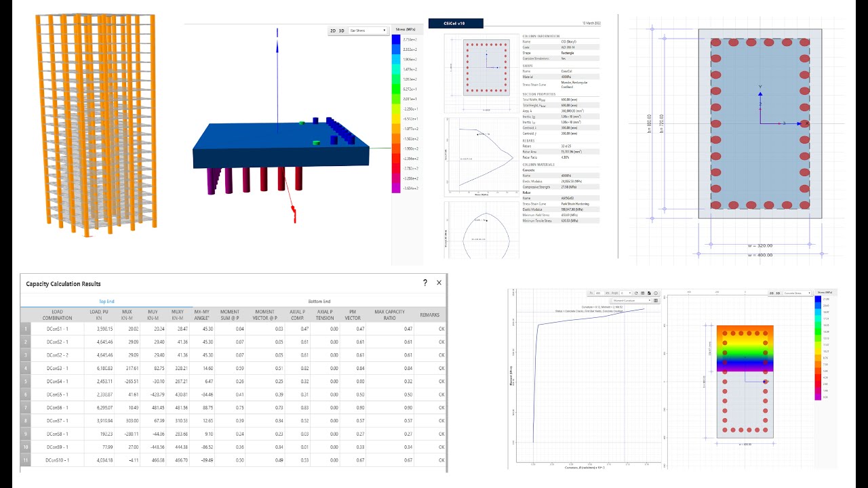868x488 pixels.
Task: Open the Angle value dropdown
Action: 626,293
